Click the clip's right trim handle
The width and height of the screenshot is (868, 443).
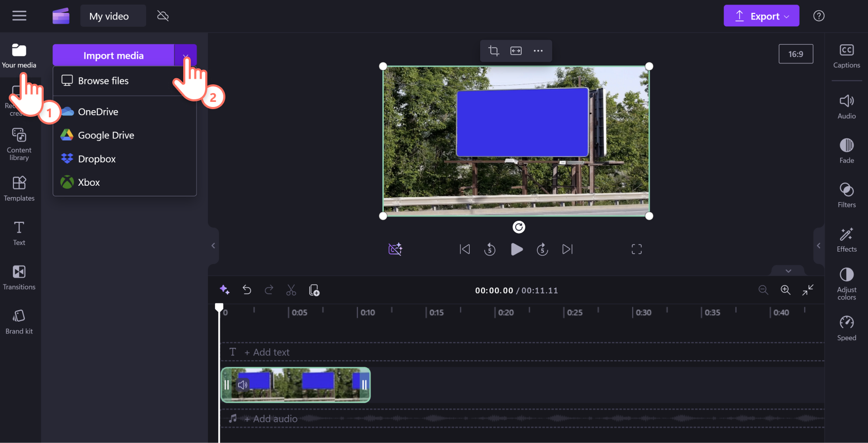pos(364,385)
